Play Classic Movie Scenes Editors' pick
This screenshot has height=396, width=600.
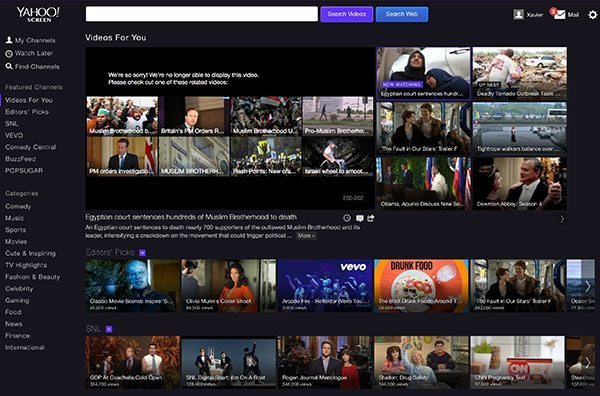(x=132, y=286)
